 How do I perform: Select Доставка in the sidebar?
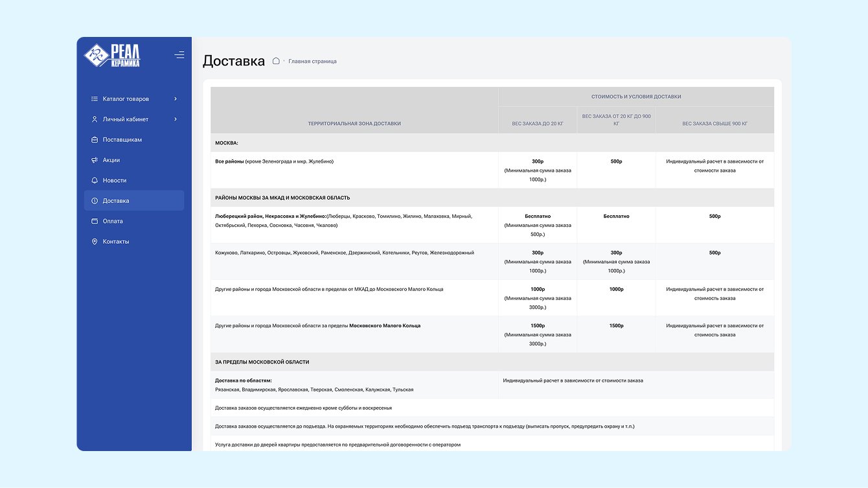(x=134, y=201)
